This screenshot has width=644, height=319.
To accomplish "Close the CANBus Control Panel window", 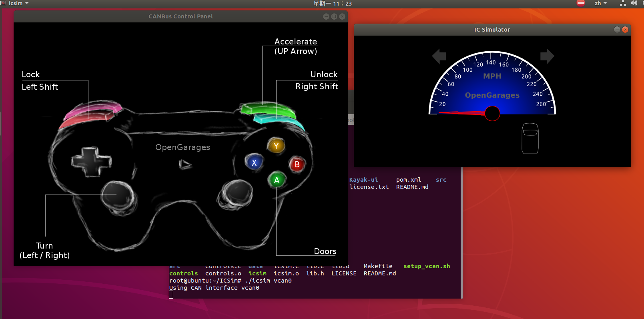I will pos(342,16).
